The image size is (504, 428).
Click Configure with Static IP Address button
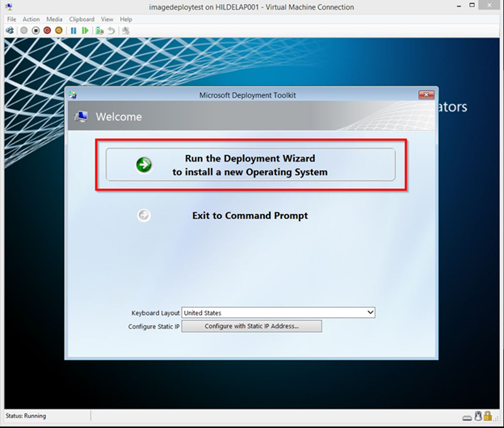[x=252, y=326]
